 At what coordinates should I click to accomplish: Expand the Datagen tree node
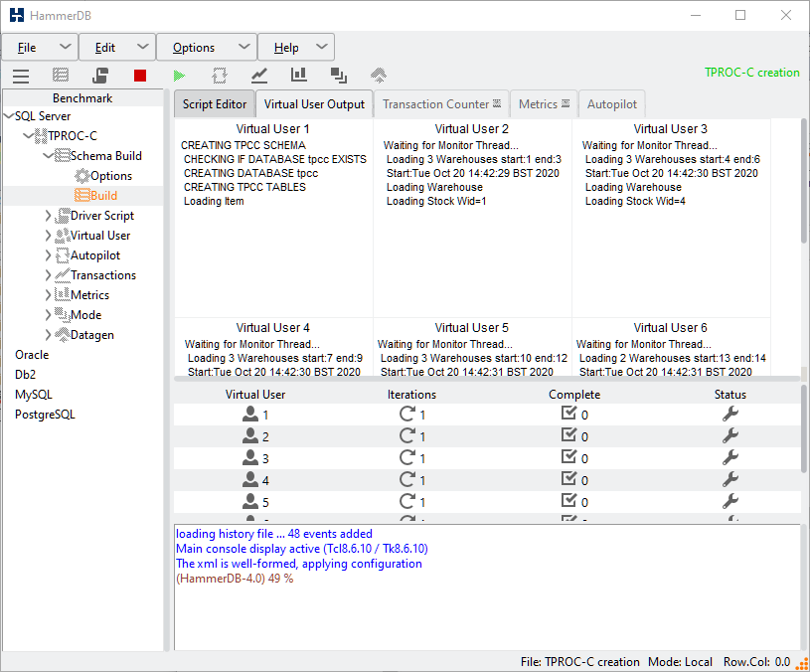point(48,335)
